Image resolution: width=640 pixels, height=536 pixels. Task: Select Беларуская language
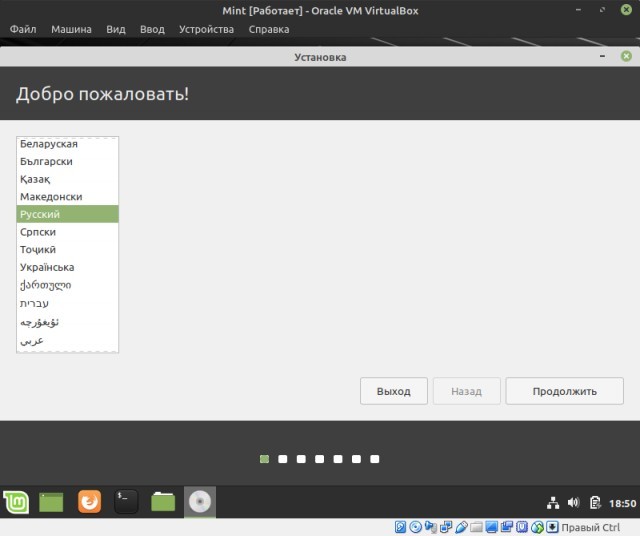(x=67, y=144)
